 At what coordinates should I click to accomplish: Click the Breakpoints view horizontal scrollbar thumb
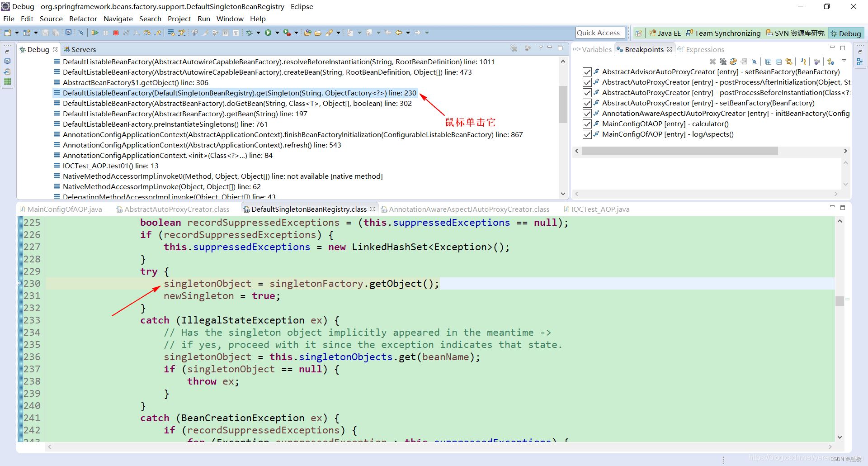(680, 151)
